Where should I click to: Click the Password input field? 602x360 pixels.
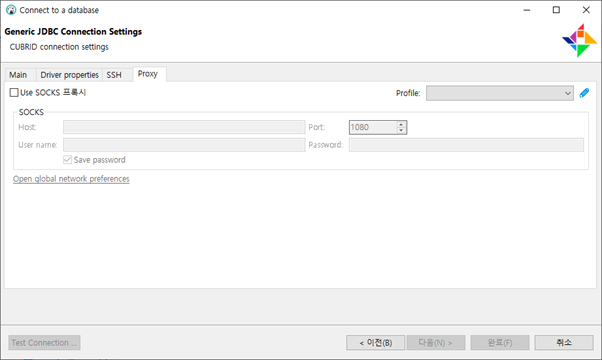(466, 145)
